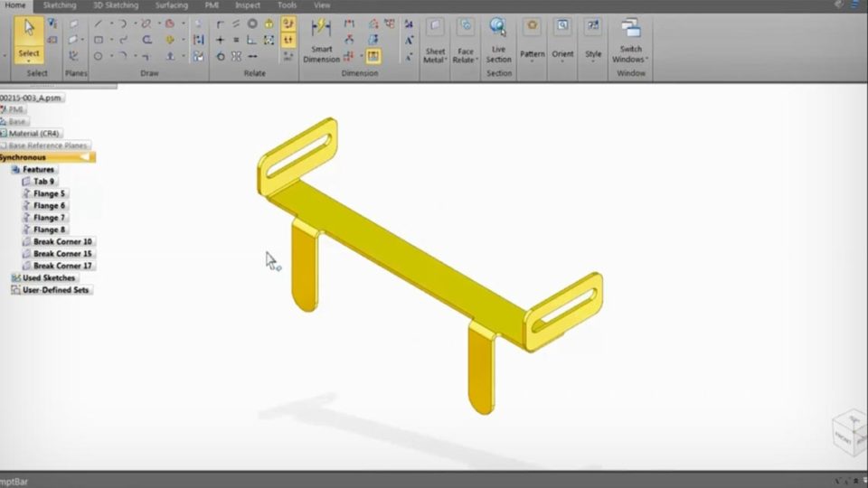Select Flange 6 in the feature tree
Screen dimensions: 868x488
[x=49, y=206]
